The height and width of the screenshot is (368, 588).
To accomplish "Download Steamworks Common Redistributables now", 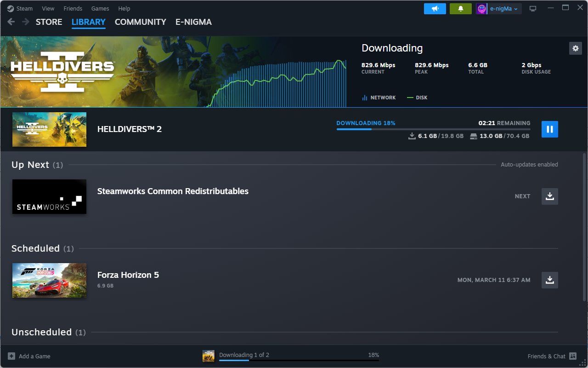I will (x=550, y=196).
